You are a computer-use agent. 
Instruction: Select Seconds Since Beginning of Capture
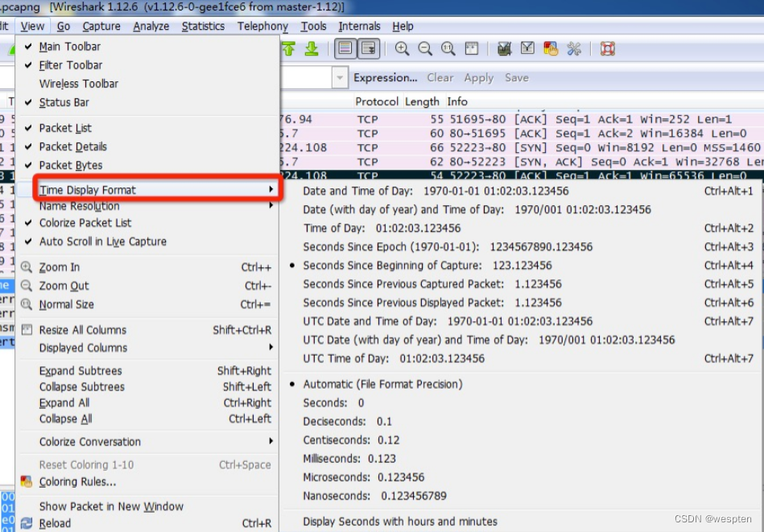[522, 266]
